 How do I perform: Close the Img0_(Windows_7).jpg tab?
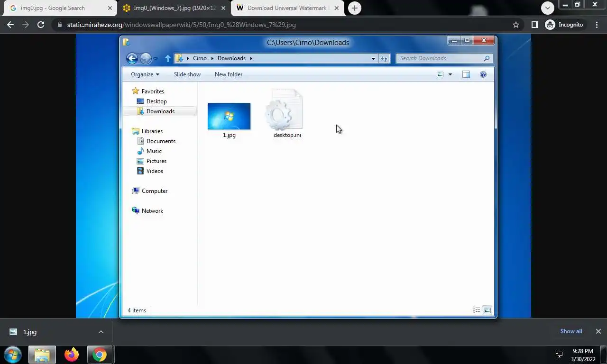223,8
